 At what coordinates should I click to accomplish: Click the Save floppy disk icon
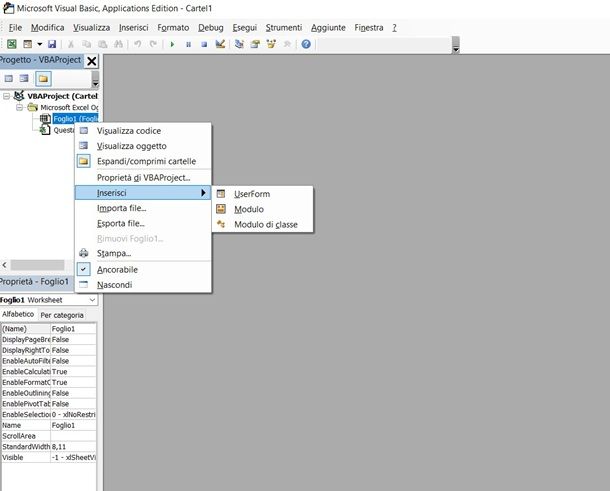point(52,44)
